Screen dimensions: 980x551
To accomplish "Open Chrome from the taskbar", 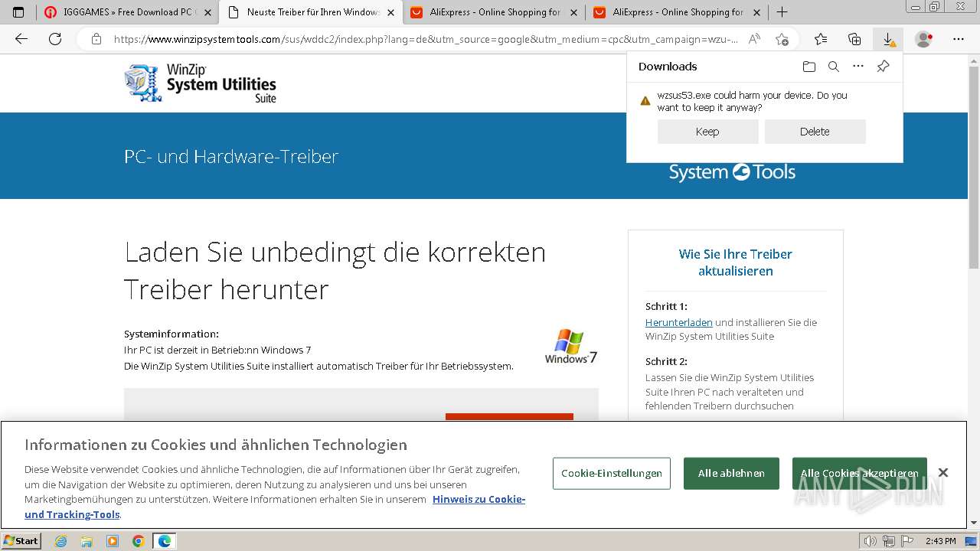I will (x=139, y=541).
